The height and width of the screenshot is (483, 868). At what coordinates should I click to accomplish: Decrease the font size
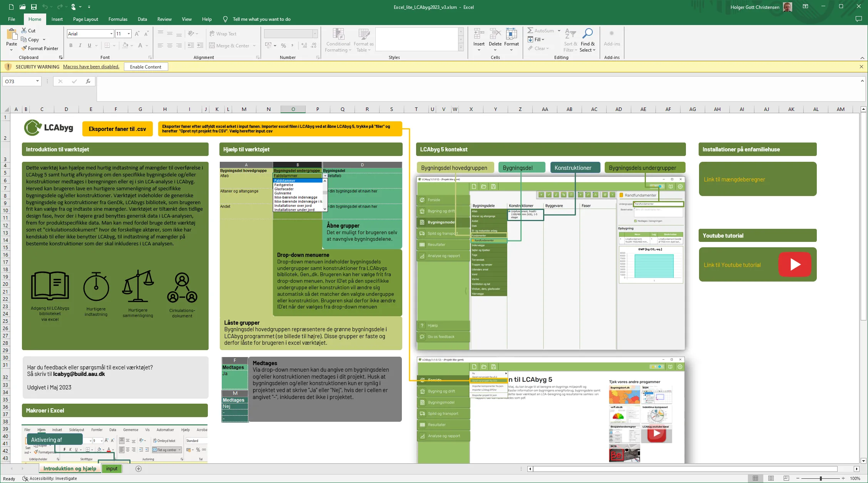146,34
